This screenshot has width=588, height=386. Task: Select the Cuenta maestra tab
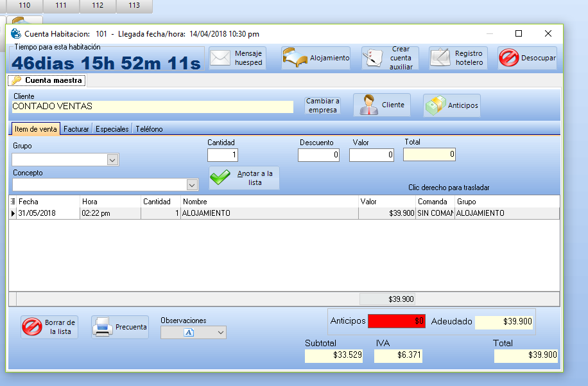(47, 80)
